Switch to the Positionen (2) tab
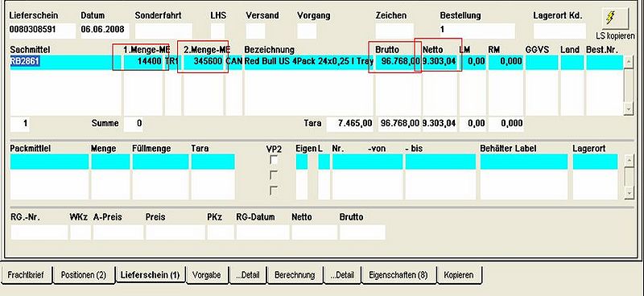 [84, 275]
